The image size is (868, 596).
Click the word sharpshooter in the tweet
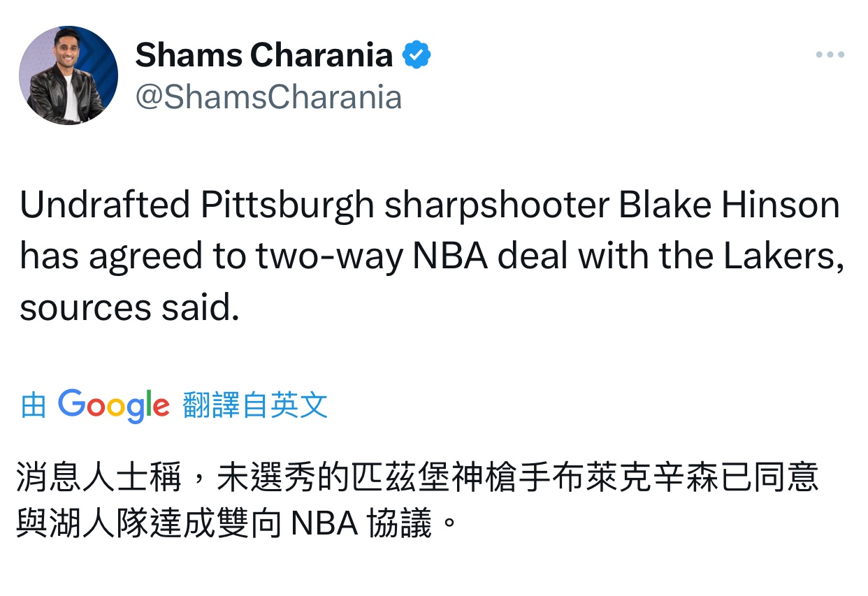click(497, 205)
